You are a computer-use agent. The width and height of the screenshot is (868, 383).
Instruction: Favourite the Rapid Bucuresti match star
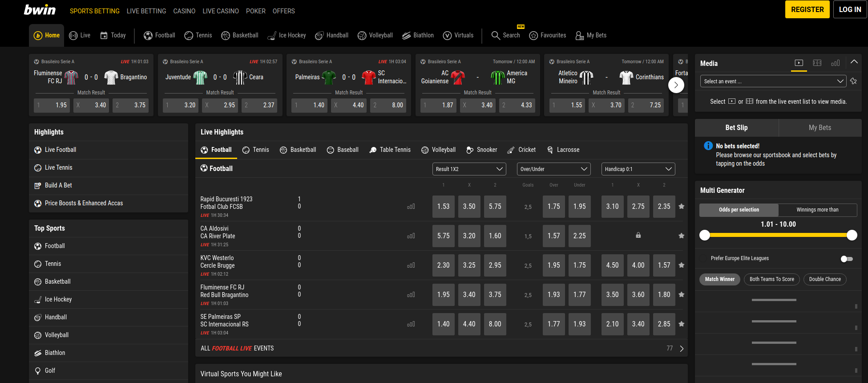pos(681,206)
